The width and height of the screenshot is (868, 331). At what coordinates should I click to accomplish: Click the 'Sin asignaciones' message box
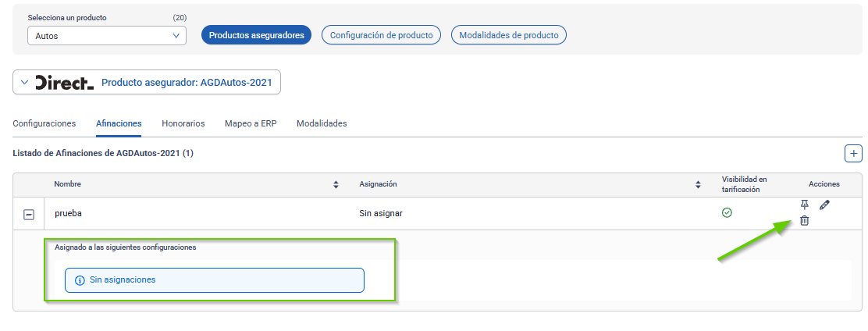(x=214, y=280)
